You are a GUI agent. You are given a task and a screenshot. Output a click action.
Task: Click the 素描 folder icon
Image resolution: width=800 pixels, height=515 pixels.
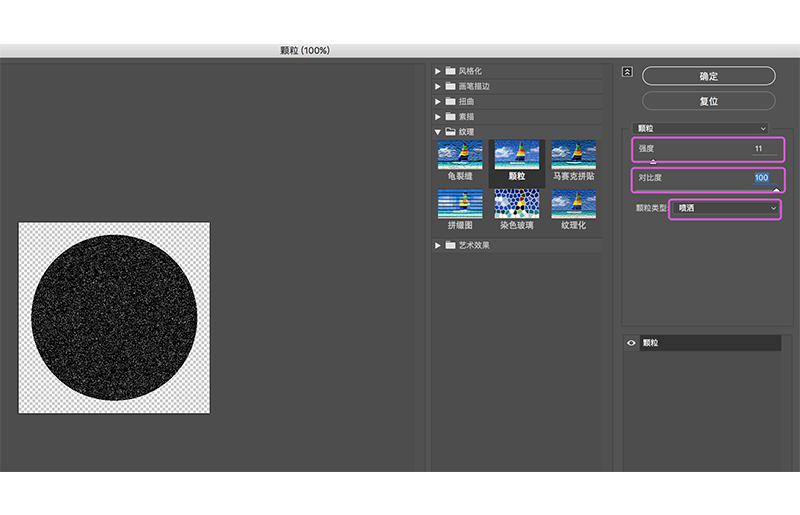point(451,116)
